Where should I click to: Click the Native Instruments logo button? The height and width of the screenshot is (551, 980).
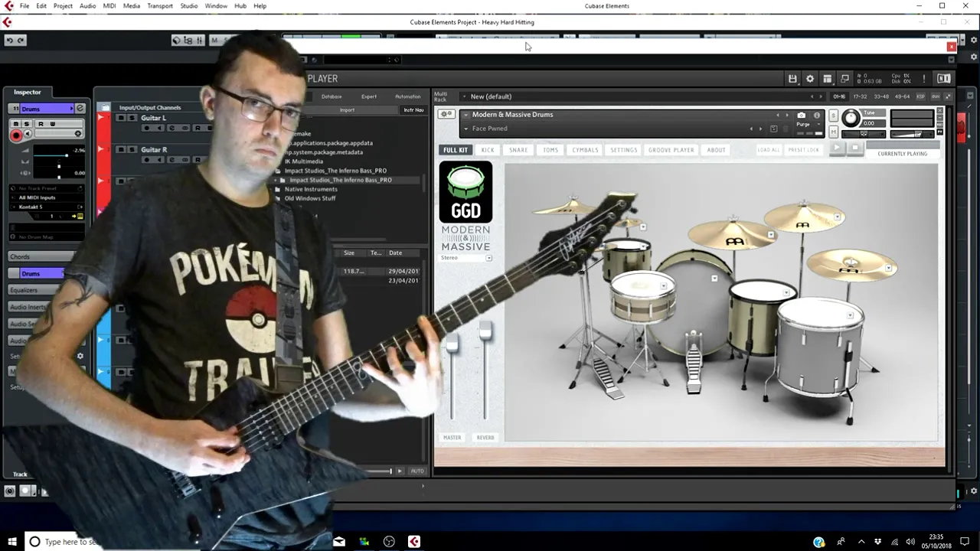(943, 79)
